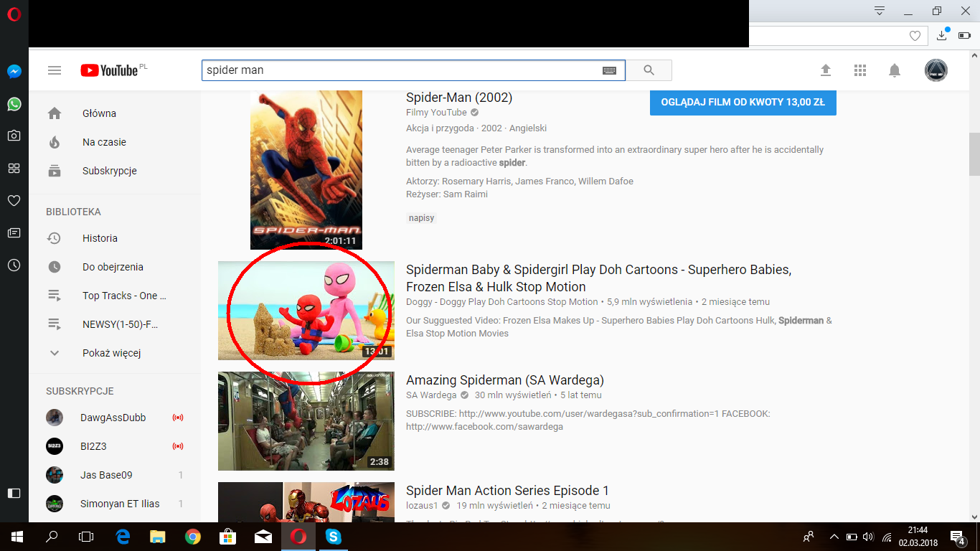The height and width of the screenshot is (551, 980).
Task: Click the magnifier search button
Action: pyautogui.click(x=649, y=70)
